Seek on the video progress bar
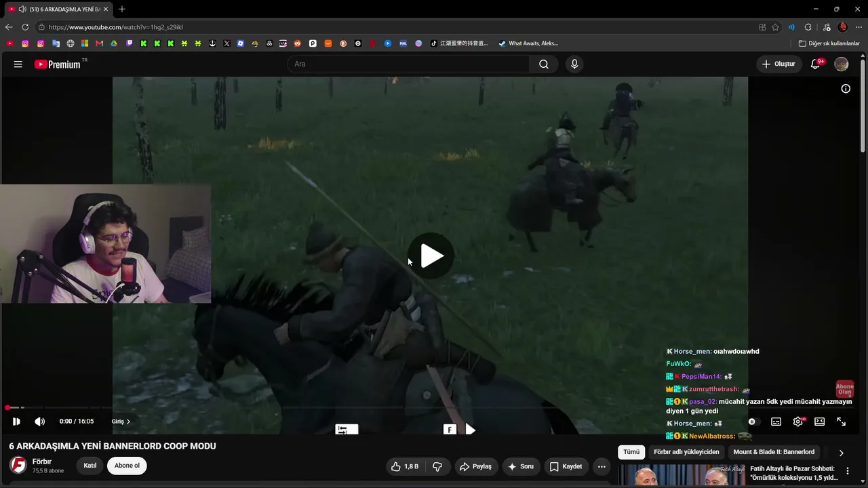 (431, 407)
